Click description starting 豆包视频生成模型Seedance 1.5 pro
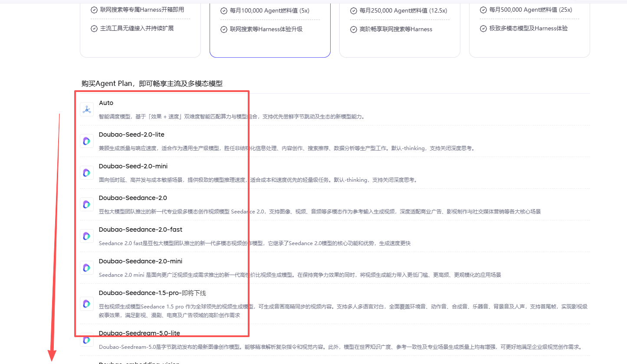627x364 pixels. [x=343, y=311]
